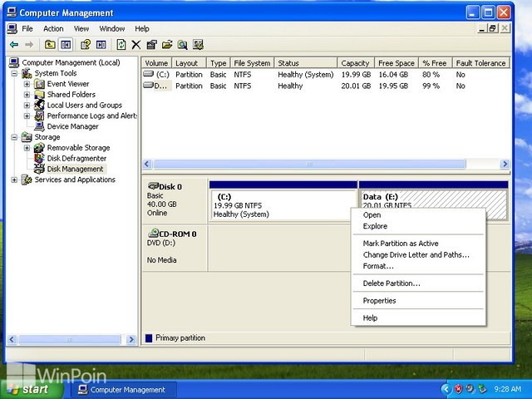Collapse the Storage tree node
The width and height of the screenshot is (532, 399).
coord(14,137)
